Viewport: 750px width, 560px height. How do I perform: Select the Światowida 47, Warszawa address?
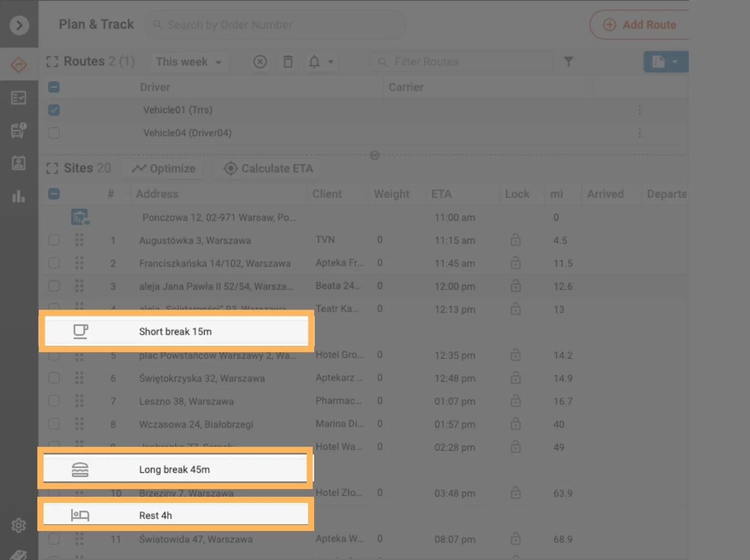[196, 539]
